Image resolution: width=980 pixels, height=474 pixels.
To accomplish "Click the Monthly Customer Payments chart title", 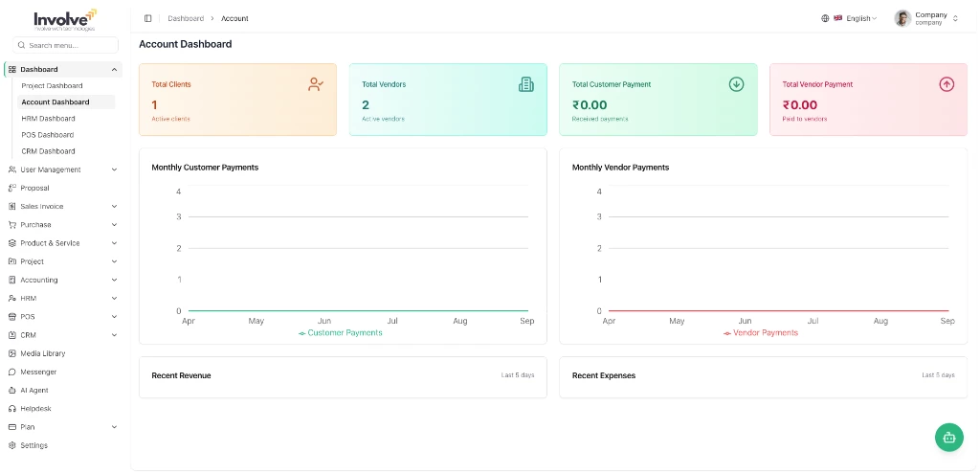I will pyautogui.click(x=205, y=168).
